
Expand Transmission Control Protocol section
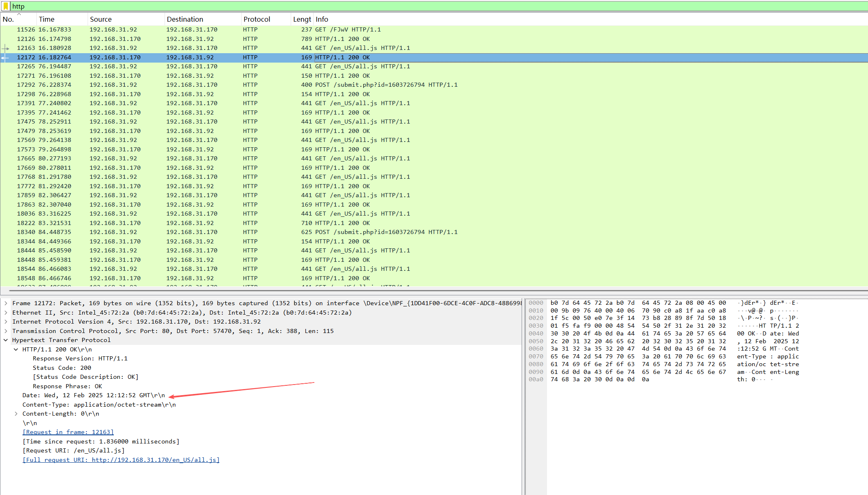[6, 331]
